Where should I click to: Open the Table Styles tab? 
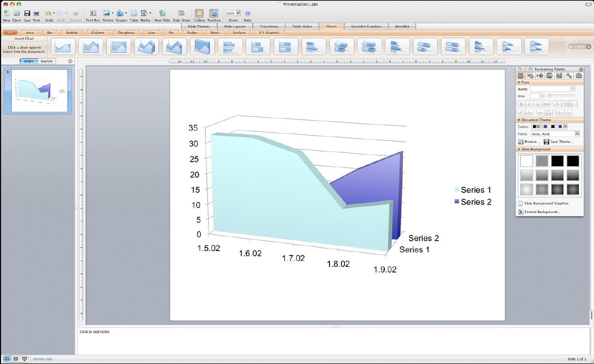coord(302,26)
